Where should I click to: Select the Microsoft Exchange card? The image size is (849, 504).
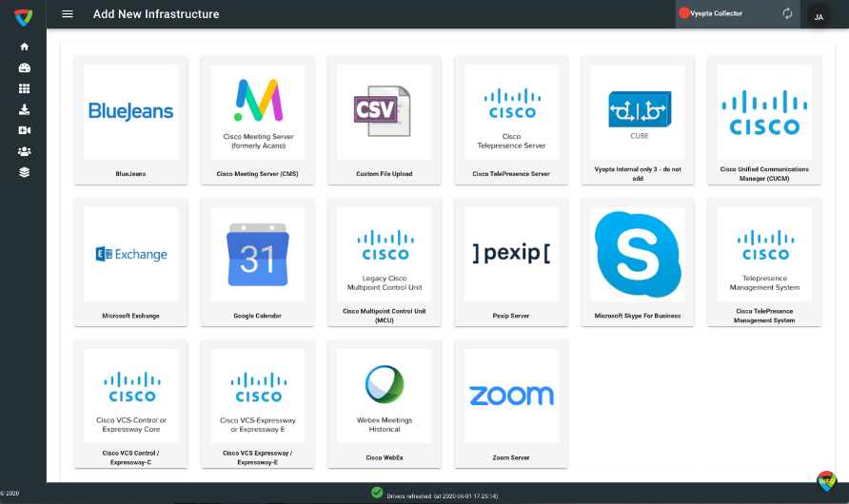pos(131,262)
